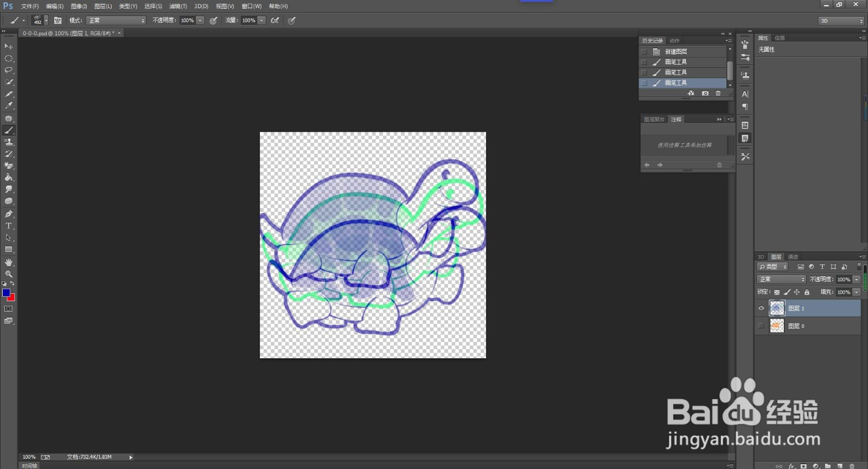Screen dimensions: 868x469
Task: Toggle the layer filter on/off switch
Action: click(x=859, y=267)
